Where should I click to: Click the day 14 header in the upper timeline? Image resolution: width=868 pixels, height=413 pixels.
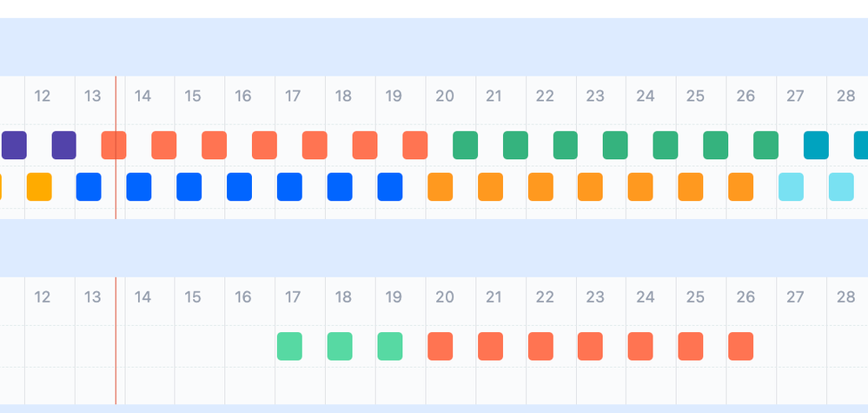coord(142,97)
